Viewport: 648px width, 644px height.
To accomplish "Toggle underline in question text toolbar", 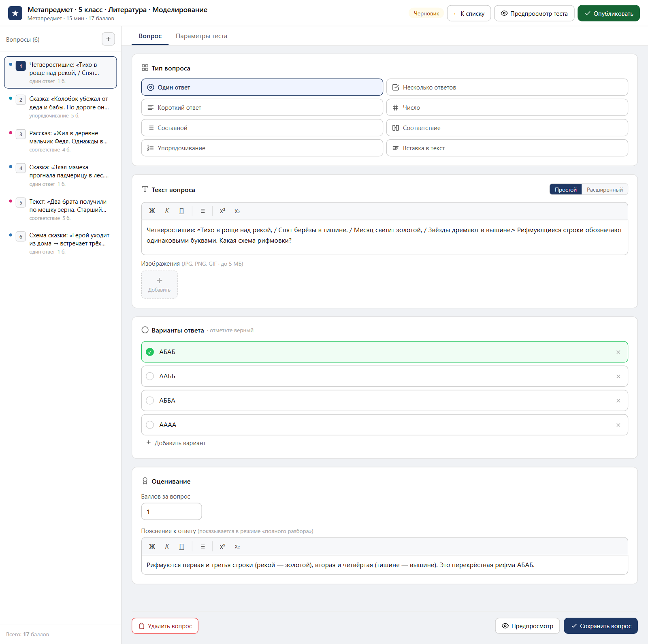I will (181, 211).
